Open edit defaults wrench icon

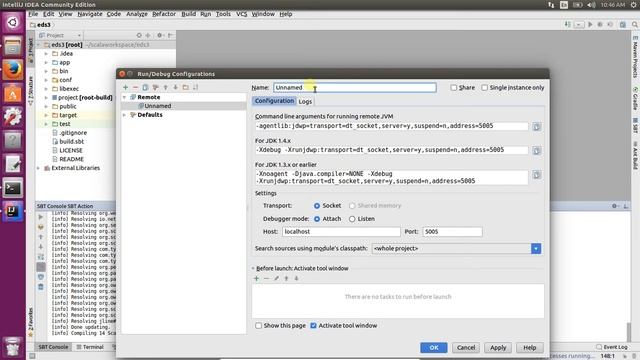point(156,87)
